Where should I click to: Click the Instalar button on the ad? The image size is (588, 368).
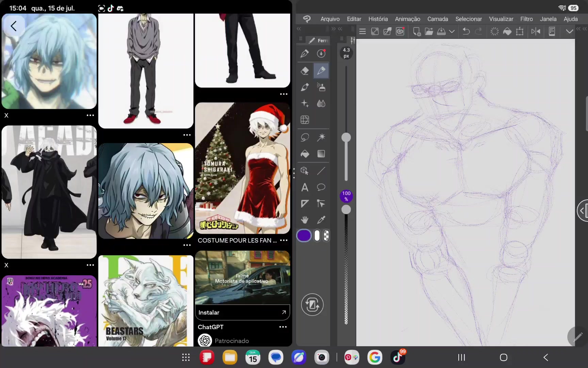pyautogui.click(x=242, y=312)
